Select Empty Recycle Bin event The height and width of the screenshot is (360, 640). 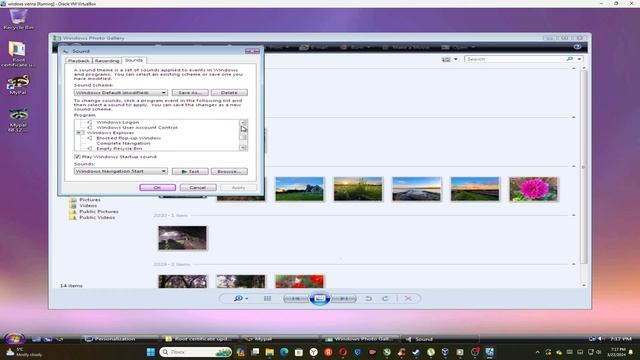click(119, 149)
